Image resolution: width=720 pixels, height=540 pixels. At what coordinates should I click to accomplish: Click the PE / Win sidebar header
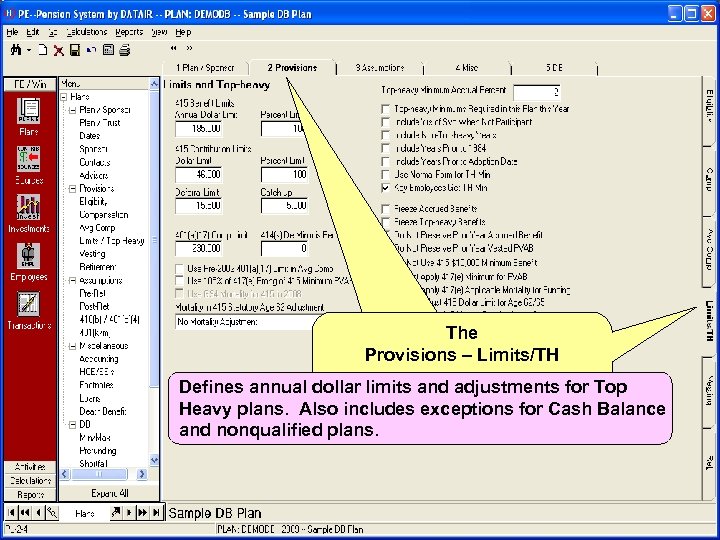(30, 84)
